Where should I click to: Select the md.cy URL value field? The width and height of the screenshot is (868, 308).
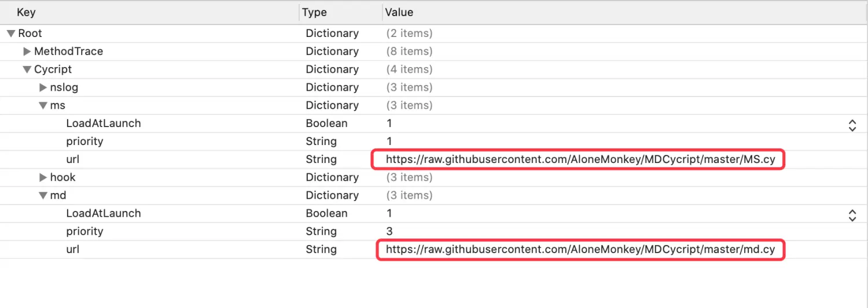click(580, 250)
